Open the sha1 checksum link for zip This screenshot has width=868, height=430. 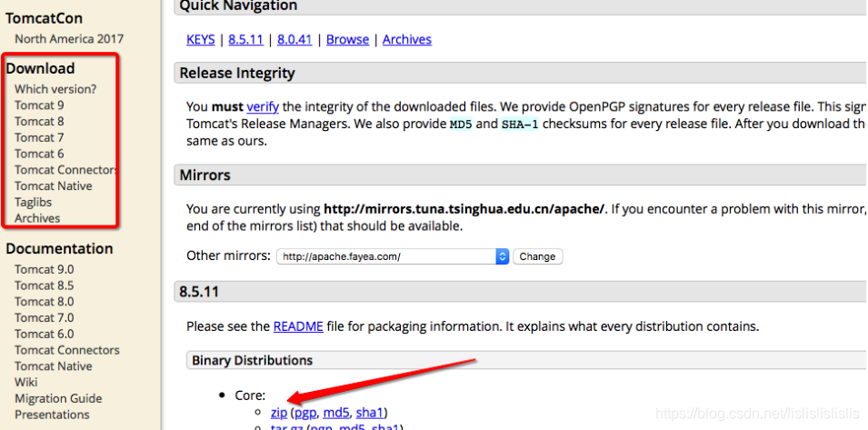[x=369, y=413]
